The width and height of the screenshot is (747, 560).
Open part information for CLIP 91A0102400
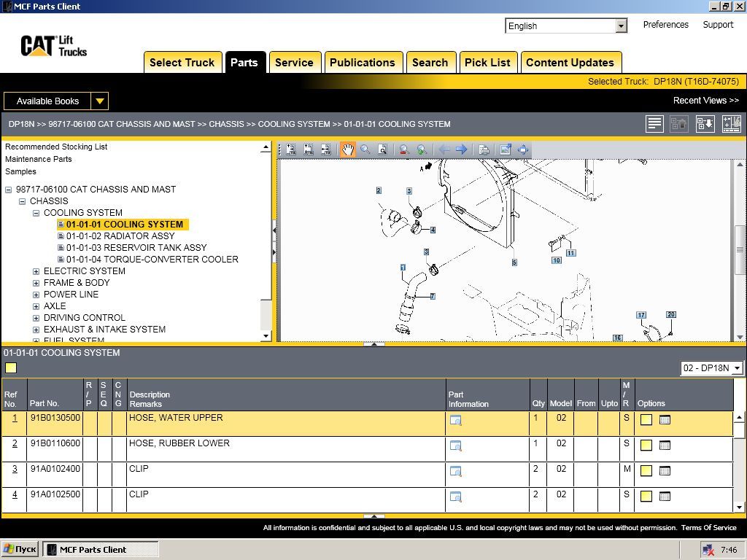pos(455,472)
